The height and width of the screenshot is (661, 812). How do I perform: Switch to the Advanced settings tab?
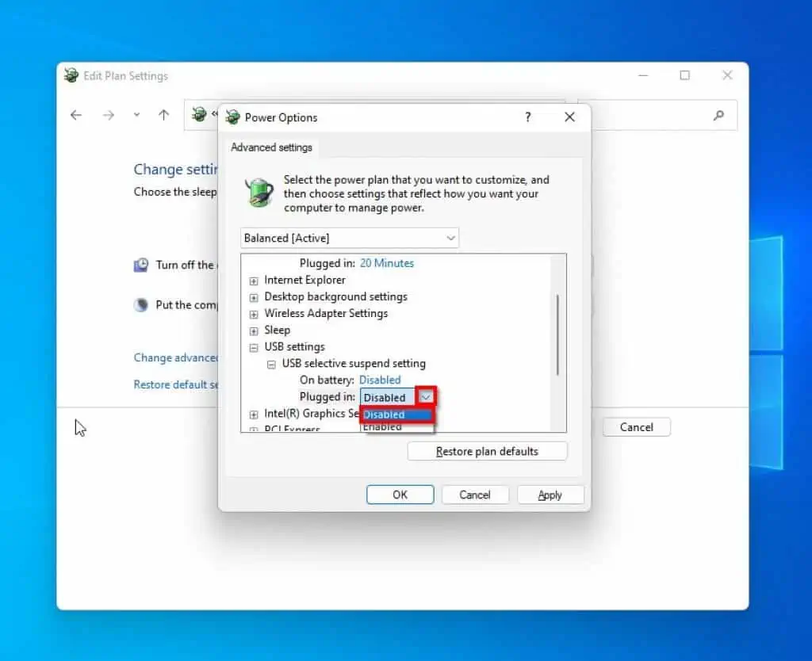272,147
